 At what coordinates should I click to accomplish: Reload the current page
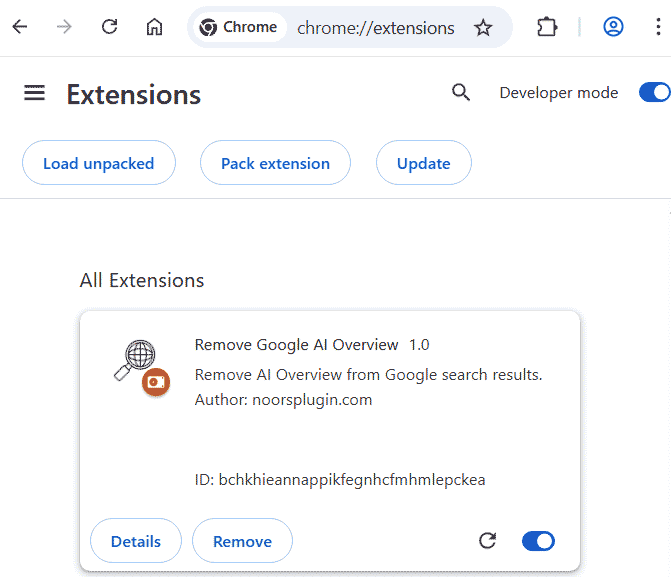pos(110,27)
